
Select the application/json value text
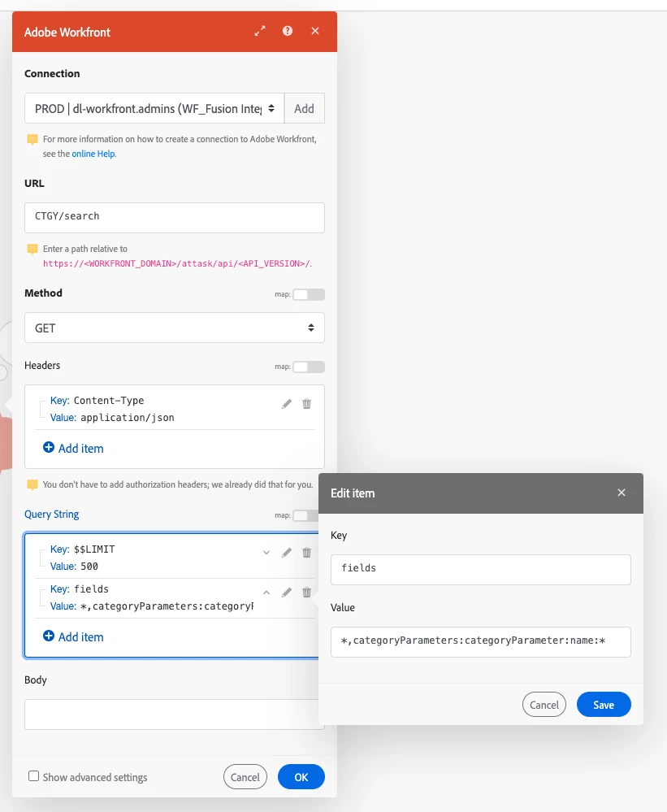tap(128, 418)
